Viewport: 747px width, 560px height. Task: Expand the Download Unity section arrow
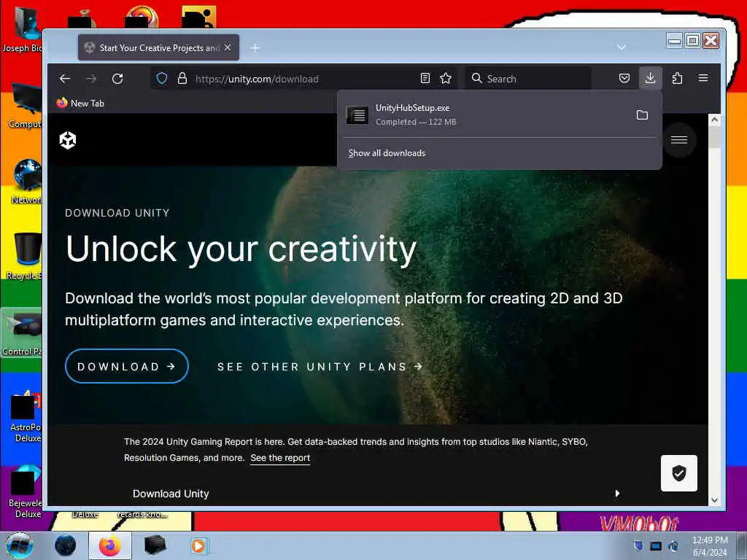point(617,494)
